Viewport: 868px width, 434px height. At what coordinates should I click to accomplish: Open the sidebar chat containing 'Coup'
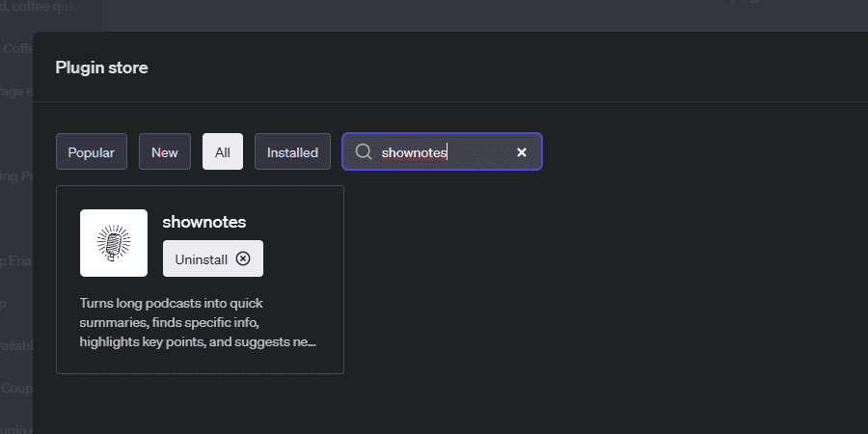point(16,388)
